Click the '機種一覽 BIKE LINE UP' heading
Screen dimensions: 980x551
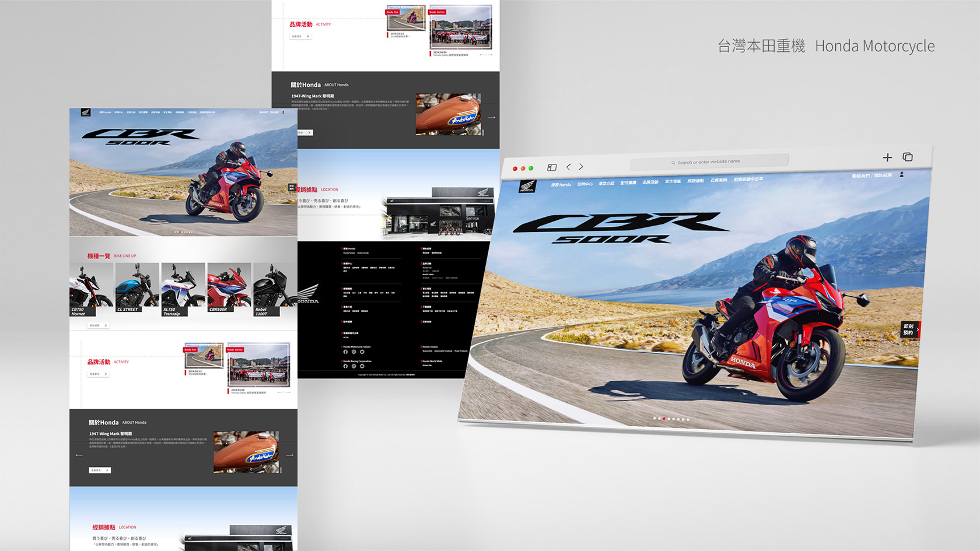coord(111,256)
